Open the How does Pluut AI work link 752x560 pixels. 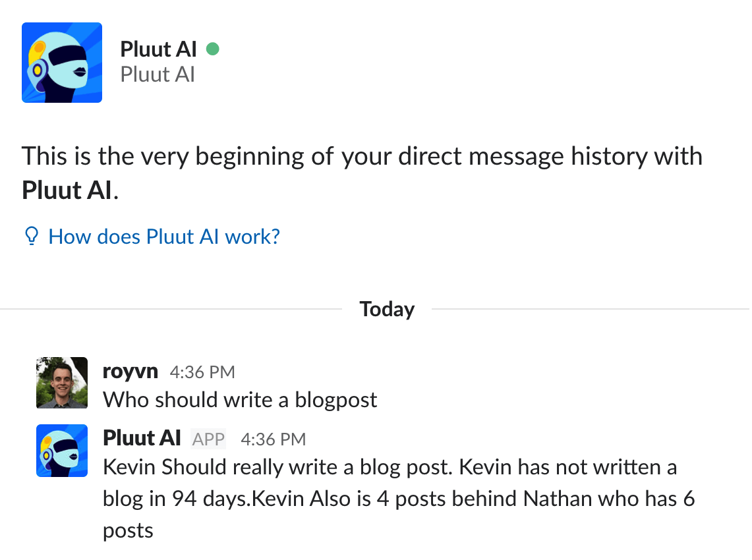coord(164,237)
